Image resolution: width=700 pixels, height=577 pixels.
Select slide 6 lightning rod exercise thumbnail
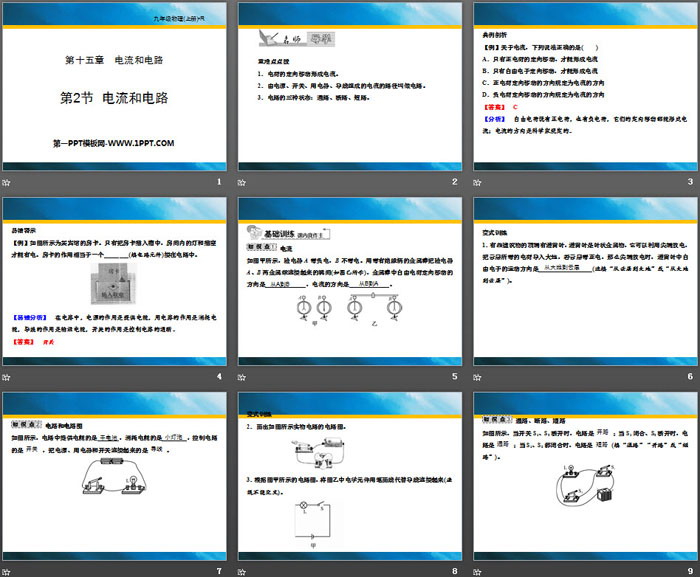pyautogui.click(x=585, y=282)
